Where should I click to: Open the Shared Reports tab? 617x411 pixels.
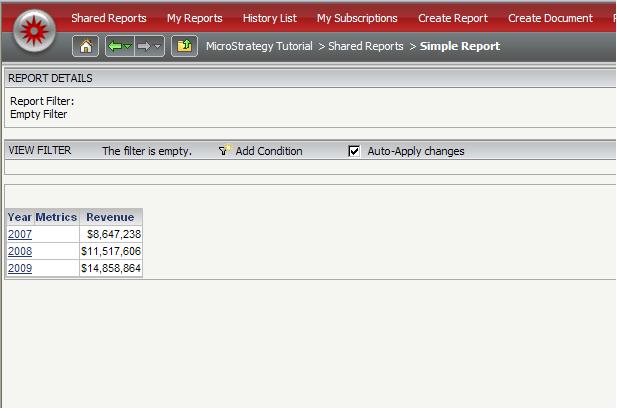click(108, 18)
